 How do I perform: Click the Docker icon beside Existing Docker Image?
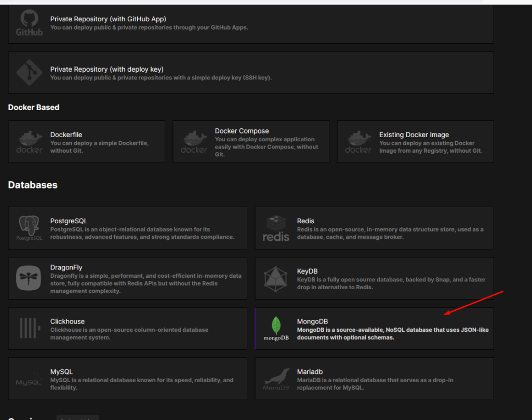tap(358, 142)
